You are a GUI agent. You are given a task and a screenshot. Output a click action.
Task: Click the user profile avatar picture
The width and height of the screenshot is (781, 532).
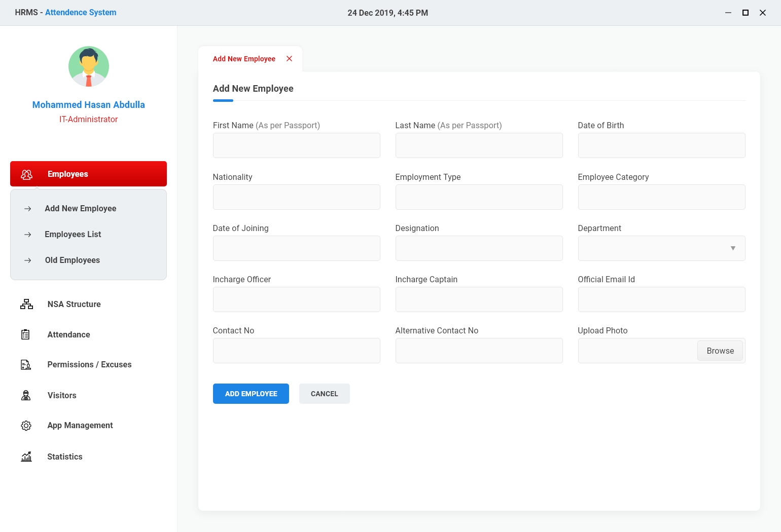coord(89,67)
